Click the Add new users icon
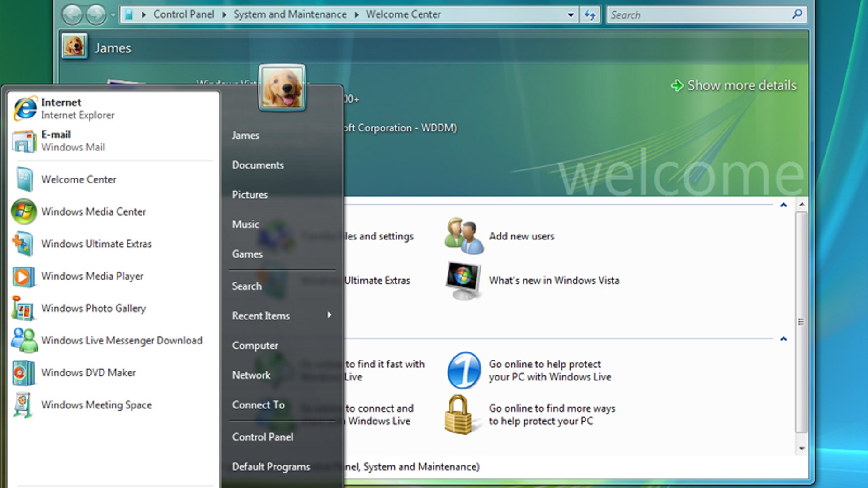Screen dimensions: 868x488 point(463,236)
